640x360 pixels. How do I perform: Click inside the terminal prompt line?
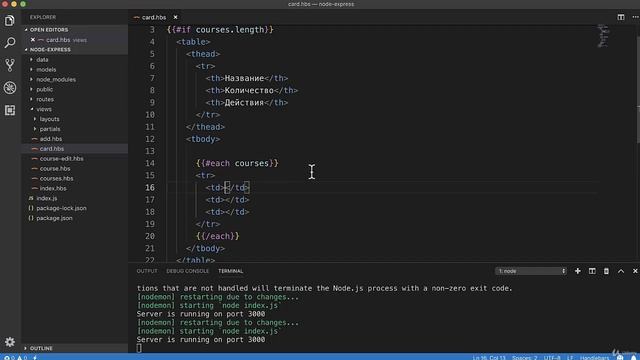(x=139, y=348)
